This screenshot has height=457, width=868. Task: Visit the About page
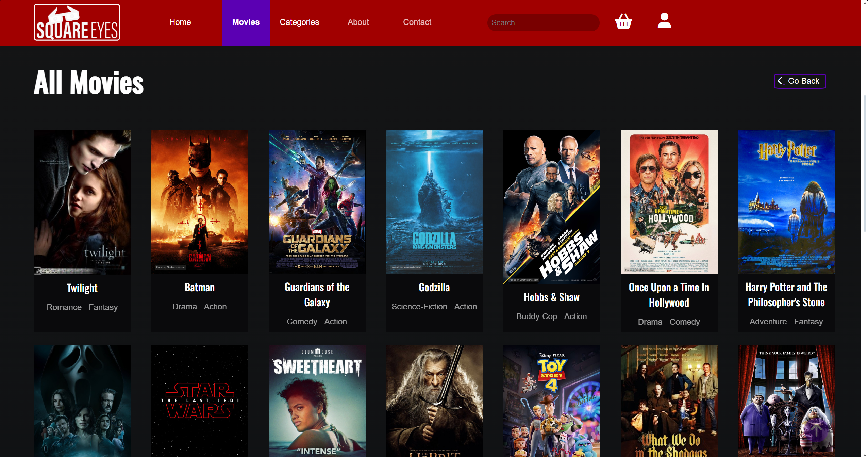pos(358,22)
